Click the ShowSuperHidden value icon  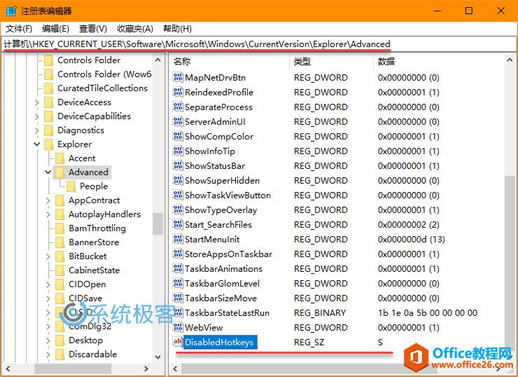click(x=178, y=180)
